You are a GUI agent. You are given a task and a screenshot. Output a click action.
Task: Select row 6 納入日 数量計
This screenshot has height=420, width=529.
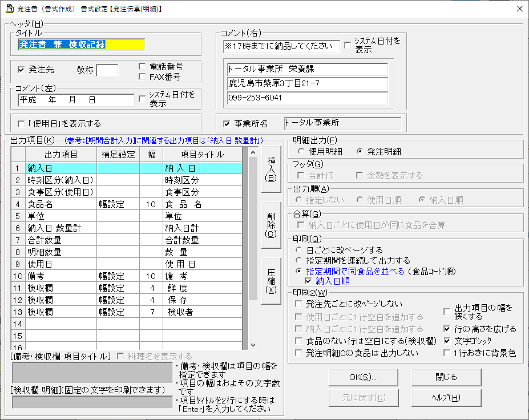[61, 228]
